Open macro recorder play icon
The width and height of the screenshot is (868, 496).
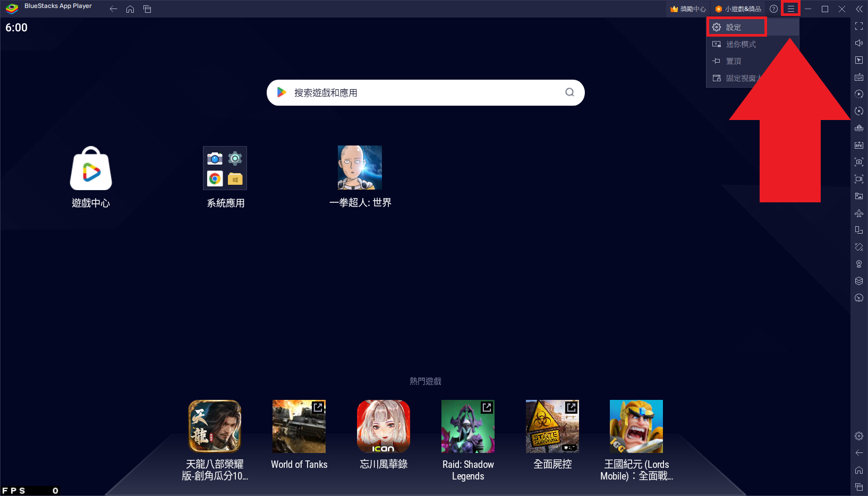[x=859, y=94]
